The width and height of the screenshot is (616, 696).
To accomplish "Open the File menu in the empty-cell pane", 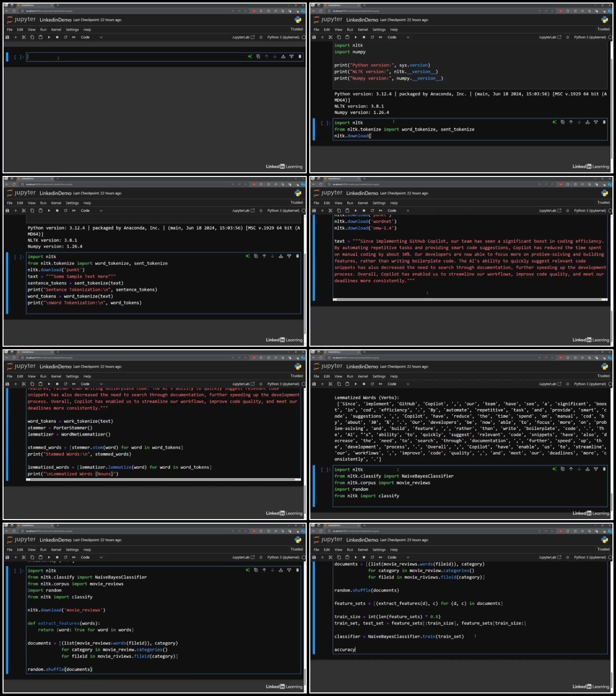I will click(10, 29).
